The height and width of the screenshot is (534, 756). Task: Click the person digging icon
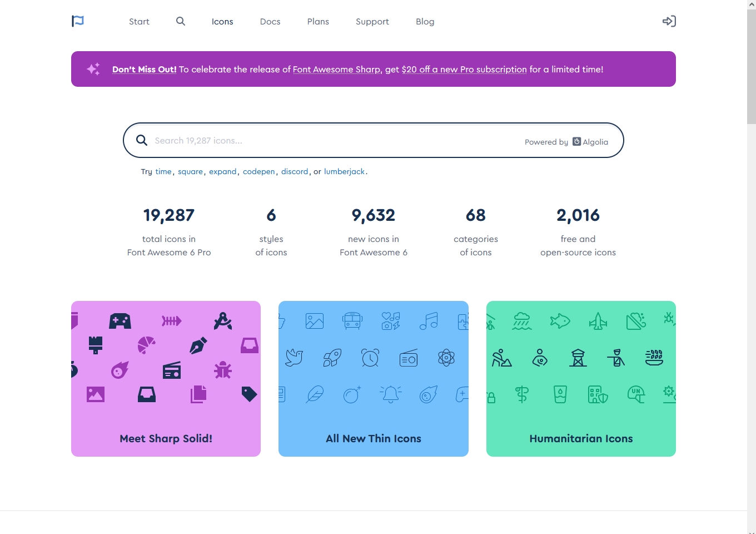click(x=501, y=358)
